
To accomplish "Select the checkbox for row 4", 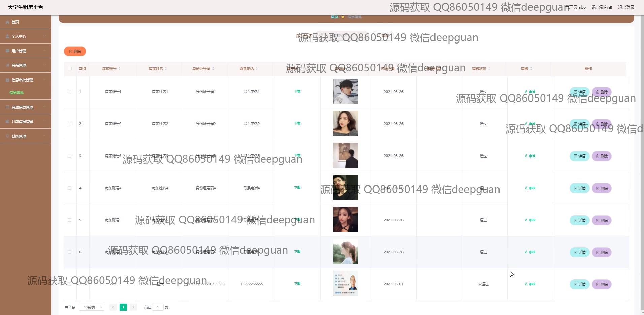I will click(x=70, y=188).
